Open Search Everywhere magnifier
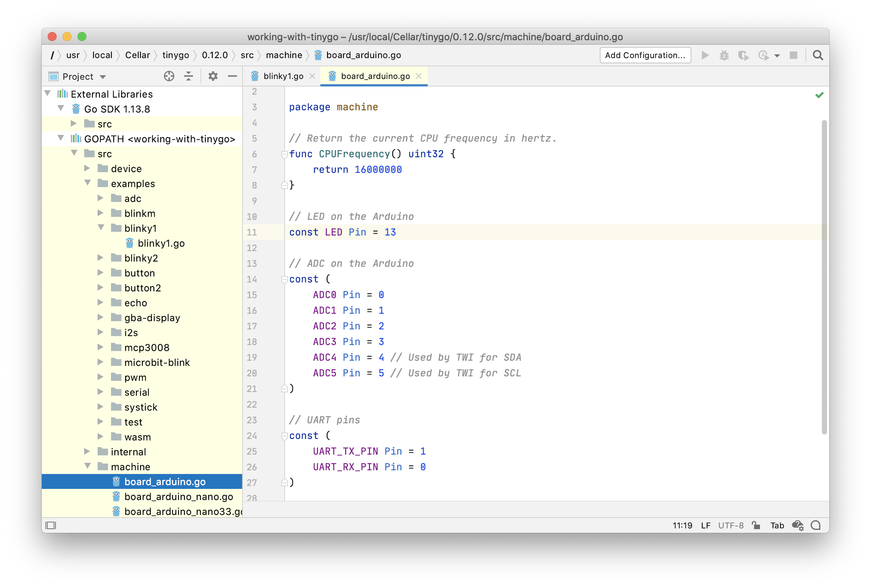This screenshot has width=871, height=588. pyautogui.click(x=818, y=55)
